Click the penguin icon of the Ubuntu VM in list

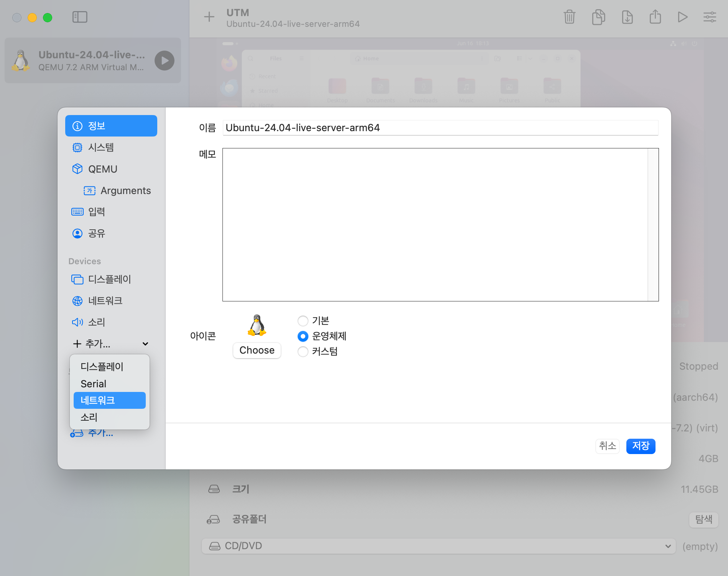pyautogui.click(x=21, y=61)
